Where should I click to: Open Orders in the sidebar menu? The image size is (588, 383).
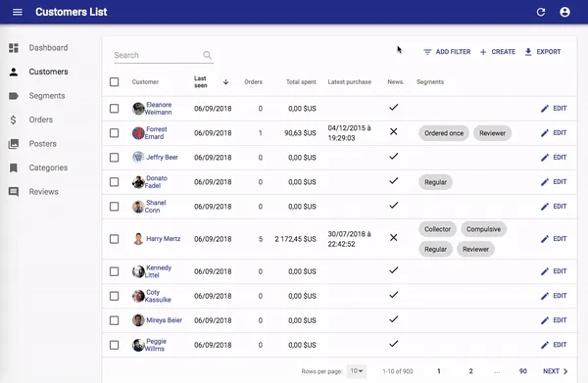tap(41, 120)
